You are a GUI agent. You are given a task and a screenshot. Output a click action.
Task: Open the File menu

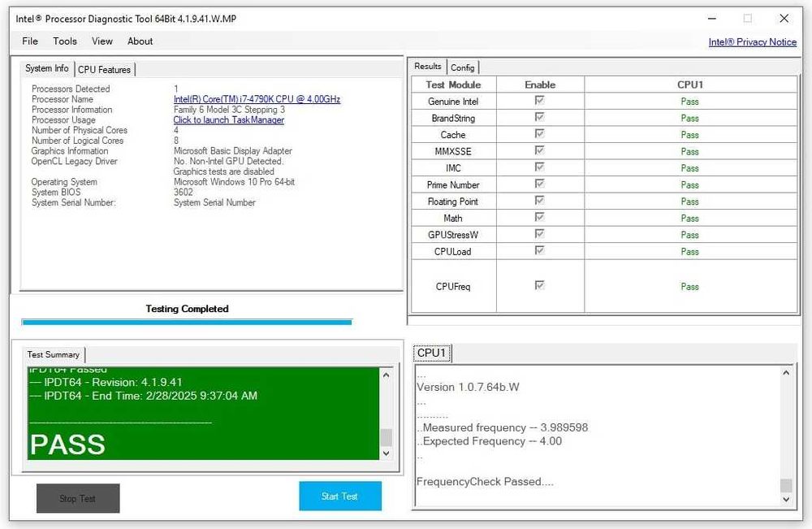pos(29,41)
